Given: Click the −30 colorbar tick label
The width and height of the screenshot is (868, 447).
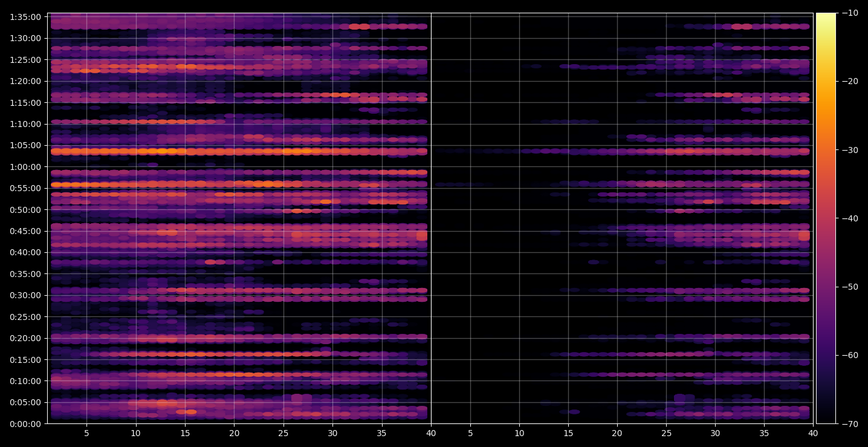Looking at the screenshot, I should 849,150.
